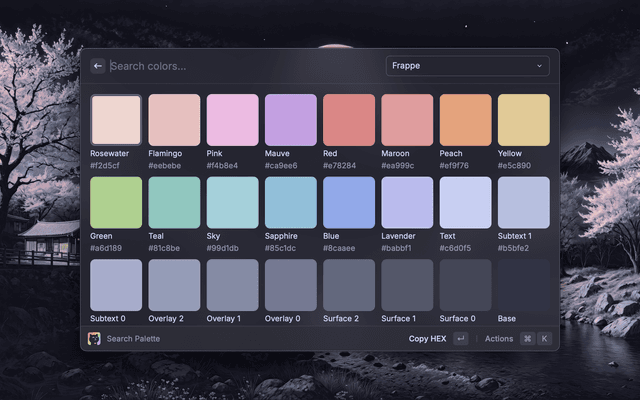
Task: Click the Search colors input field
Action: click(x=240, y=66)
